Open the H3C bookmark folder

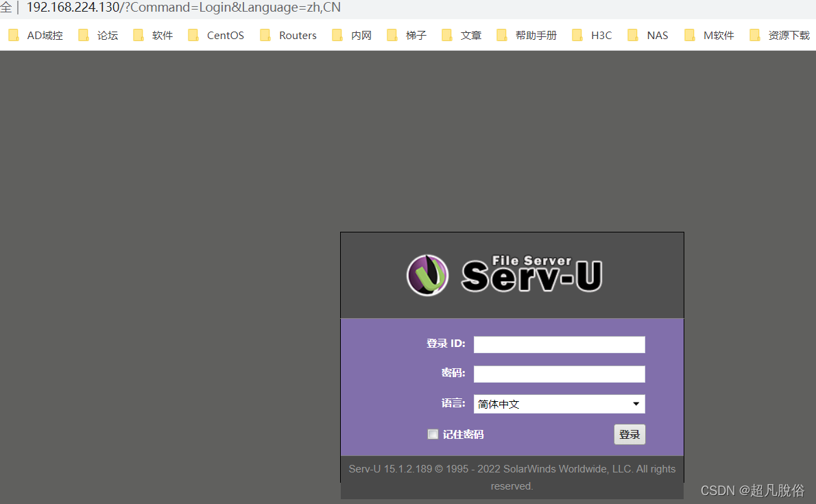click(592, 36)
